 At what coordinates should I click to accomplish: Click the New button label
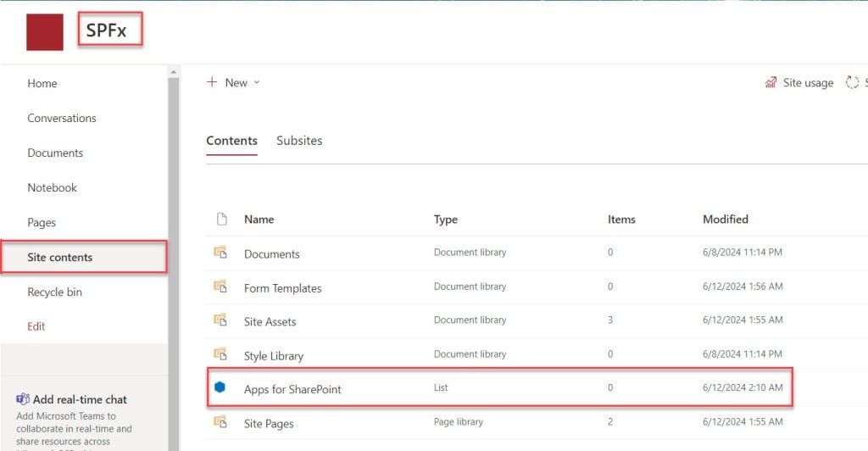[236, 82]
